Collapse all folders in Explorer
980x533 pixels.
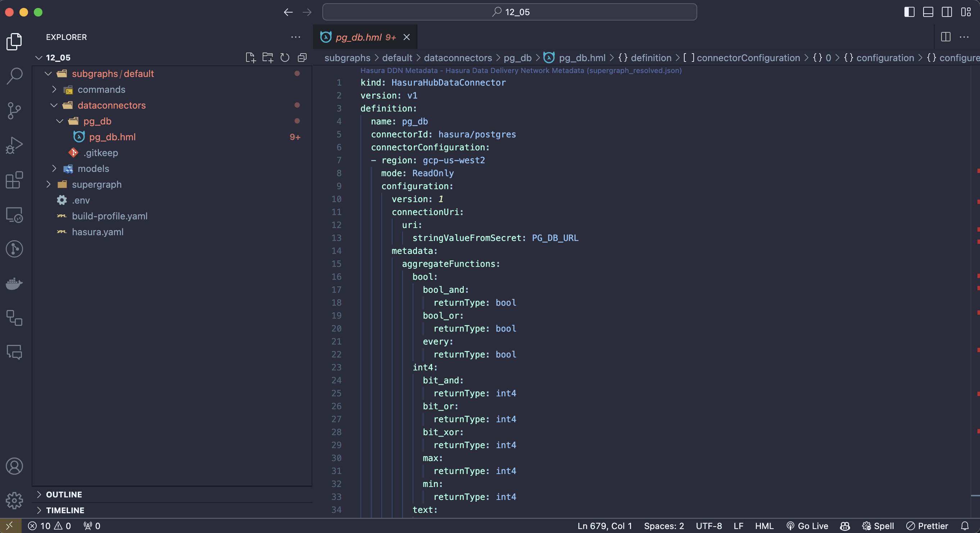pyautogui.click(x=302, y=58)
